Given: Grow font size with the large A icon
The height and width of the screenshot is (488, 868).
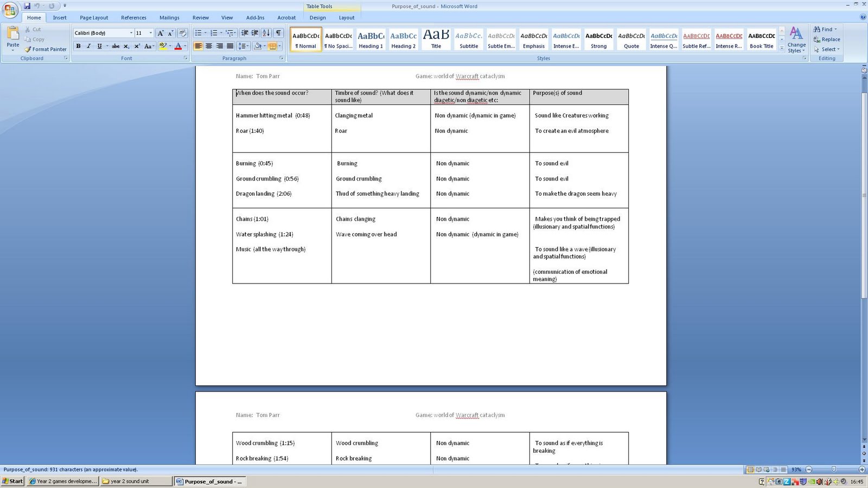Looking at the screenshot, I should click(161, 33).
